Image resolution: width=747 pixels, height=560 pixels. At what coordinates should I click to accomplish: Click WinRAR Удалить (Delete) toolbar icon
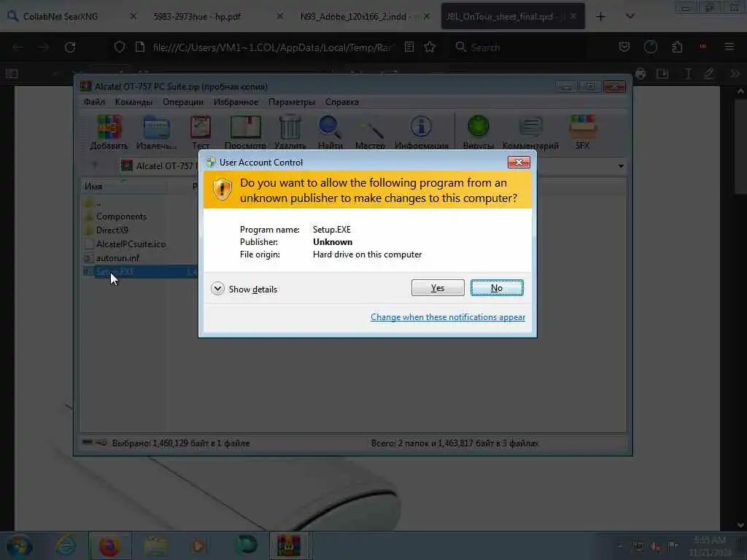coord(290,133)
